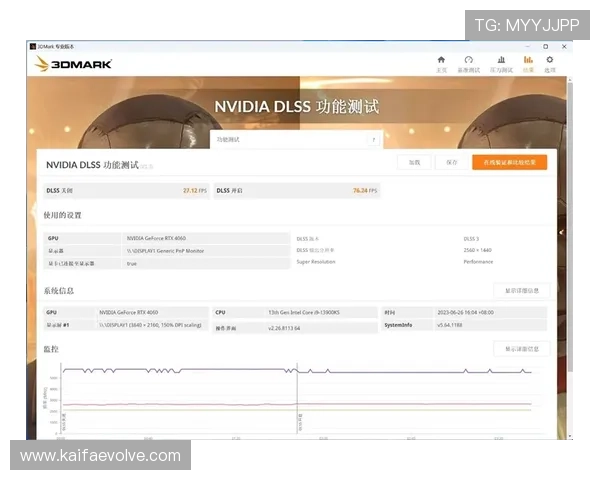Click "NVIDIA GeForce RTX 4060" under 使用的设置
The width and height of the screenshot is (600, 480).
[156, 238]
